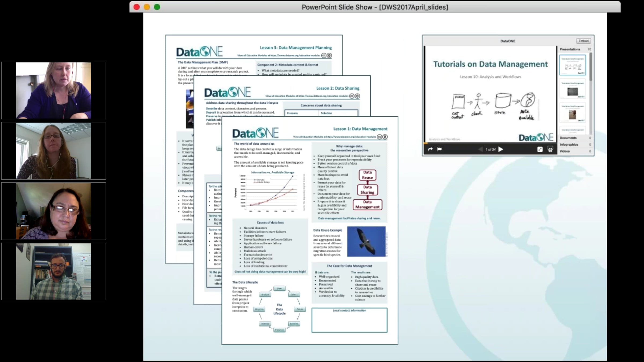Expand the Presentations section
Image resolution: width=644 pixels, height=362 pixels.
[570, 49]
